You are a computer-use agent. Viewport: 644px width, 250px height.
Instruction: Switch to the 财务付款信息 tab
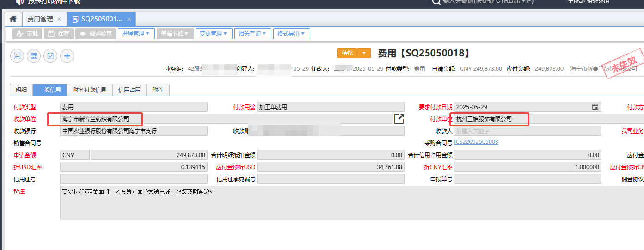click(90, 90)
